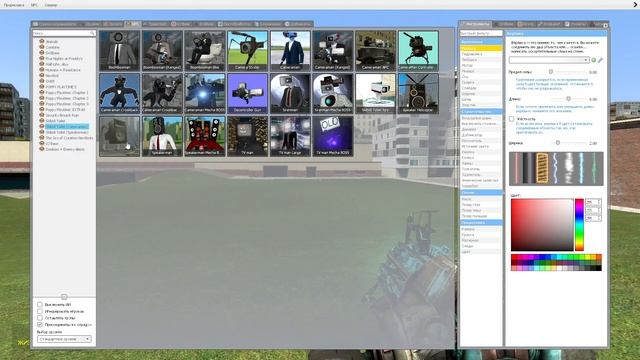The image size is (640, 360).
Task: Select the blue wavy rope material
Action: click(x=556, y=168)
